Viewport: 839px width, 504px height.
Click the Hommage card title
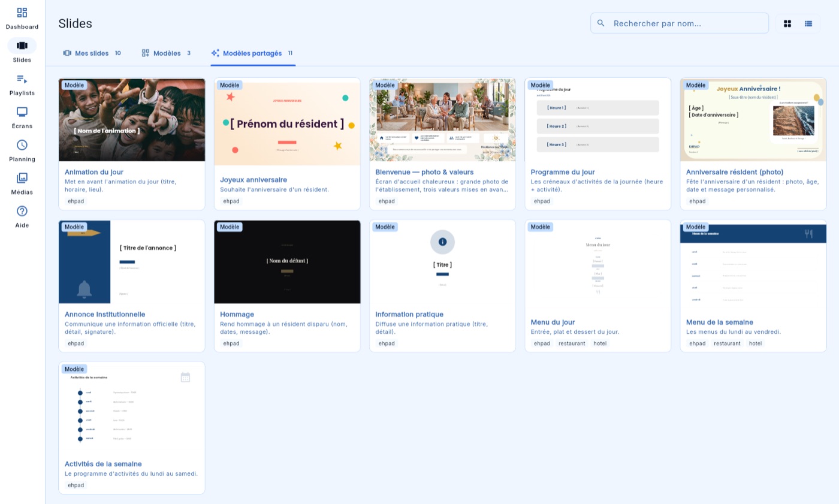[x=237, y=314]
